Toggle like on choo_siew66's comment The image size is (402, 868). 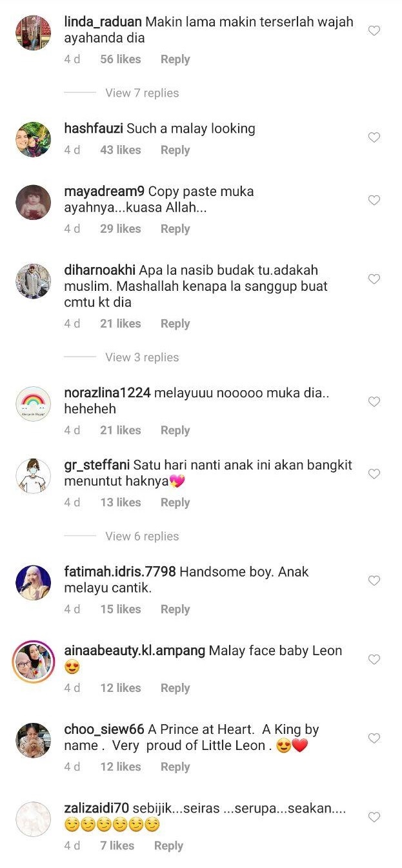[x=374, y=738]
